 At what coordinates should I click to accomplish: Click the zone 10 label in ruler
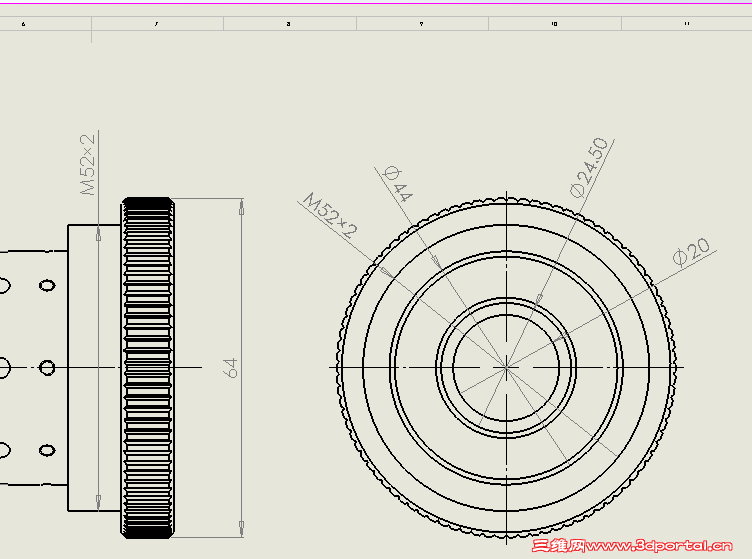554,23
